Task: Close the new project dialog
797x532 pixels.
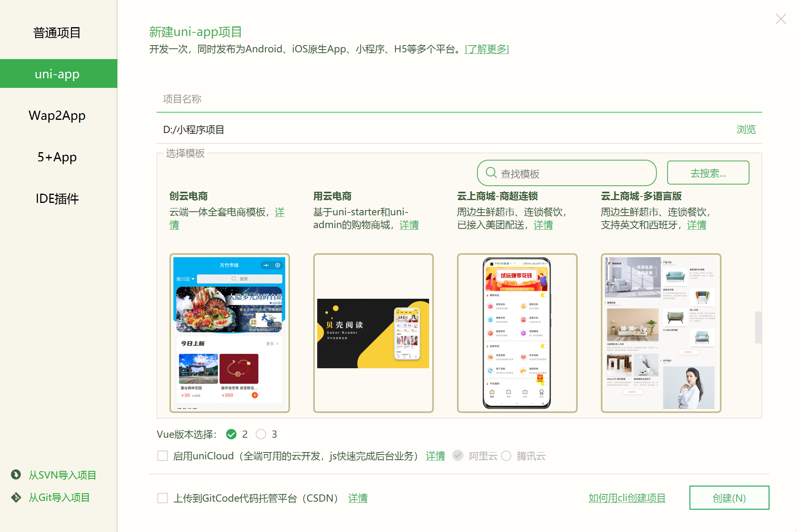Action: pyautogui.click(x=781, y=19)
